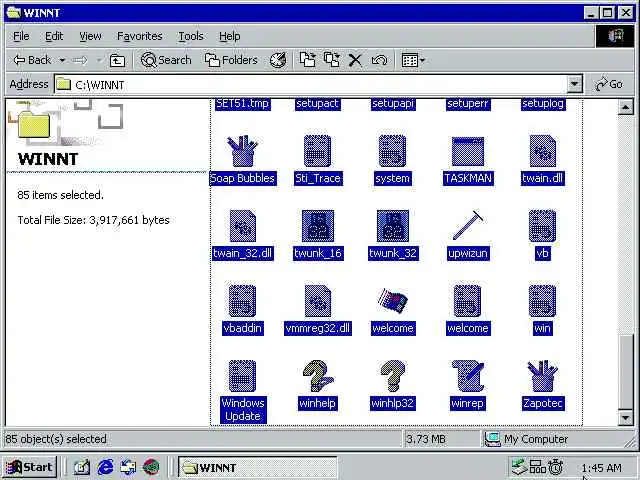The image size is (640, 480).
Task: Select the twain.dll file icon
Action: (542, 151)
